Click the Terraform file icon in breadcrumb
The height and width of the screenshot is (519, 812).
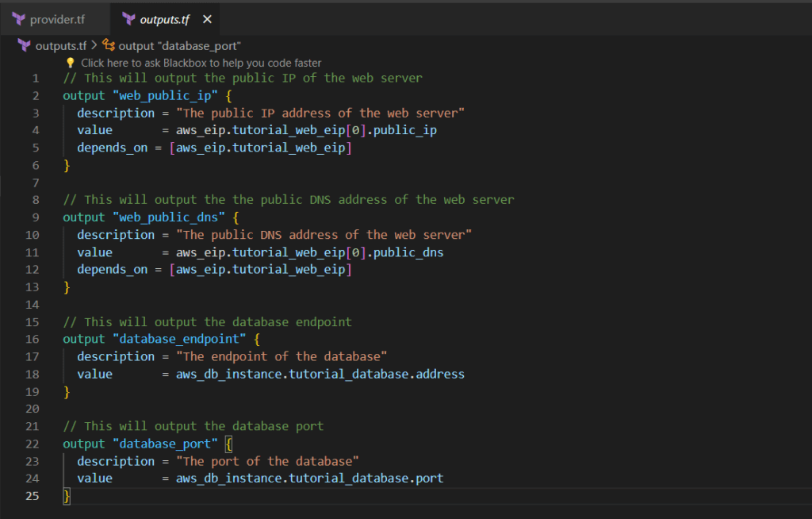click(x=25, y=46)
